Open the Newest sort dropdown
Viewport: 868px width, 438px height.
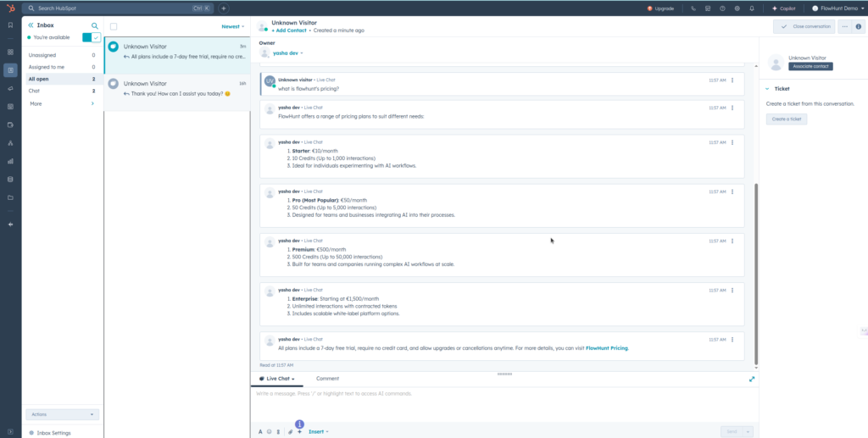click(x=233, y=26)
